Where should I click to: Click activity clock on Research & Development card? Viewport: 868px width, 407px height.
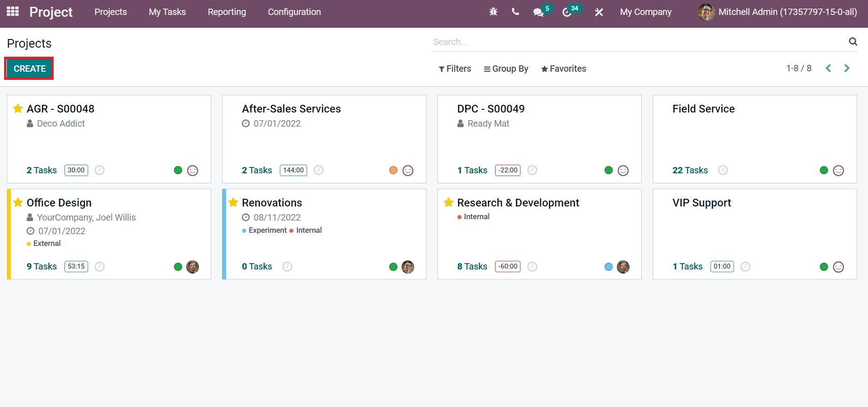[x=532, y=266]
